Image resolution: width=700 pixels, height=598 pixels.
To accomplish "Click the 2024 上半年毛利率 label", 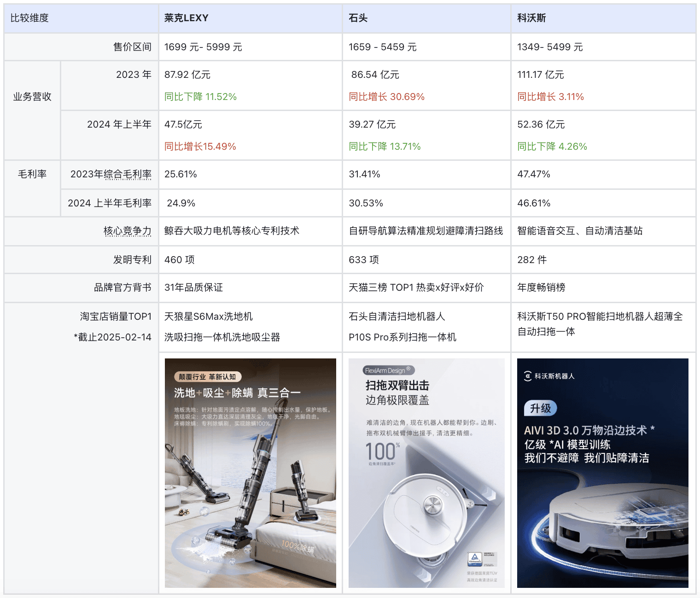I will click(110, 203).
